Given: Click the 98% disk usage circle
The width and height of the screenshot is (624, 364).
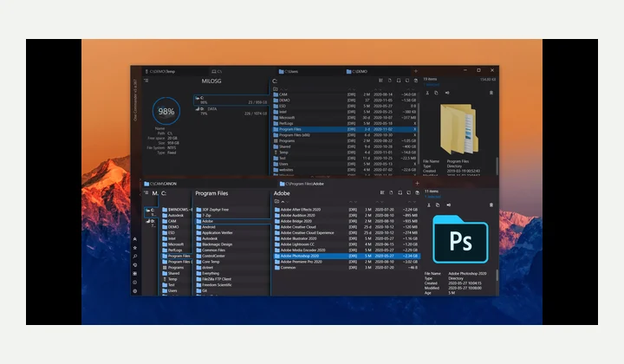Looking at the screenshot, I should click(166, 112).
